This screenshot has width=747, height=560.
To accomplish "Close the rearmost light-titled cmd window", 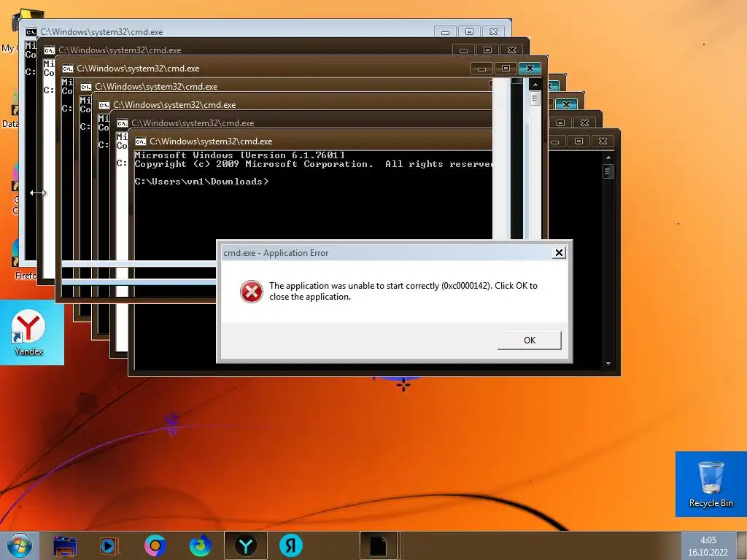I will point(494,32).
